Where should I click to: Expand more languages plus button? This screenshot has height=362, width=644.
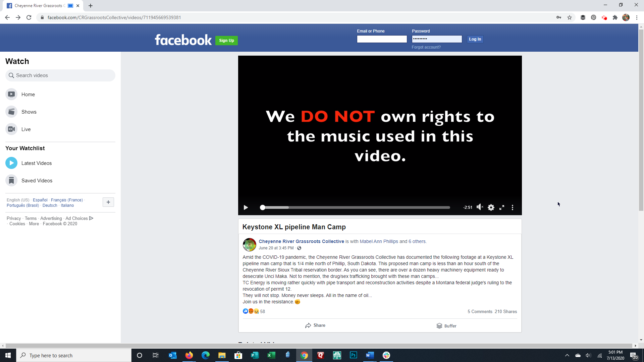click(108, 202)
